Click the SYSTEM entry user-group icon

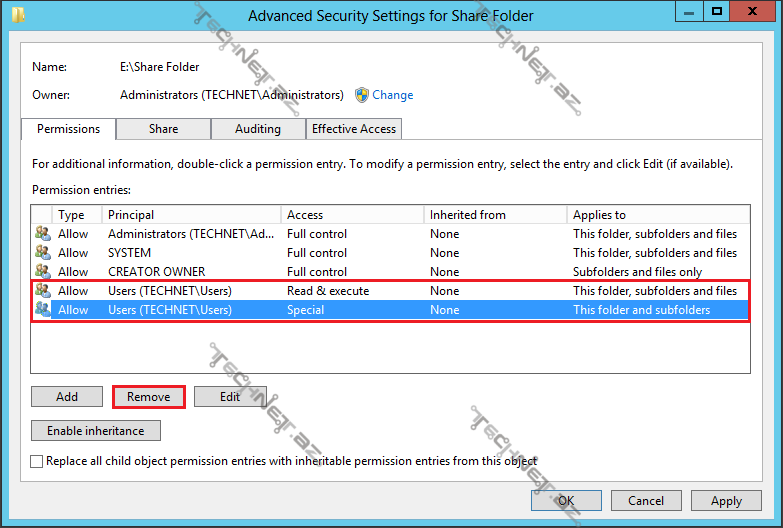click(42, 253)
